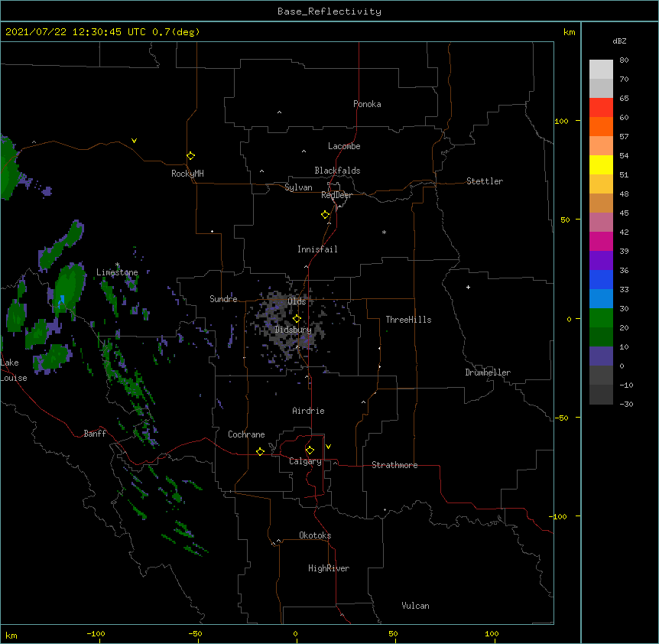Screen dimensions: 659x644
Task: Click the yellow diamond marker south of RedDeer
Action: pyautogui.click(x=325, y=215)
